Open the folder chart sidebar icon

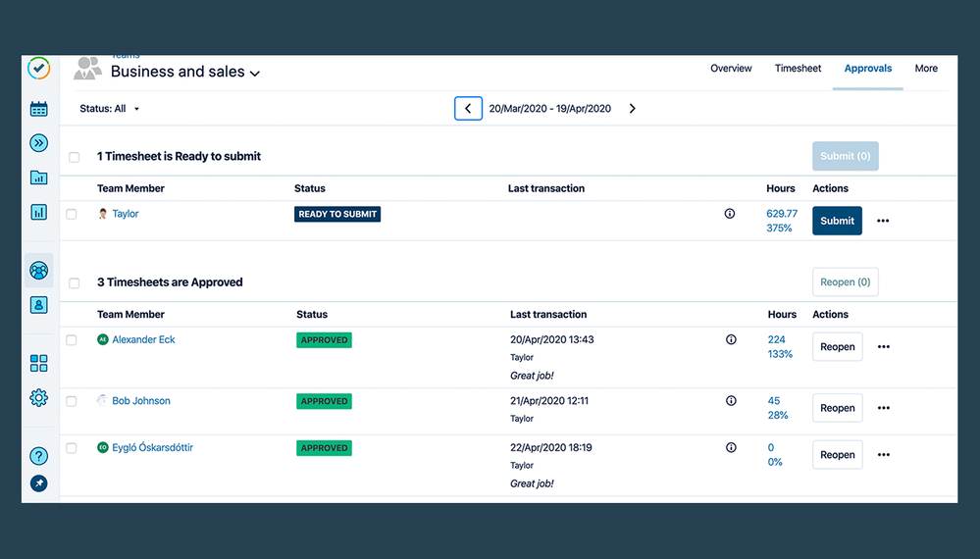pyautogui.click(x=39, y=178)
